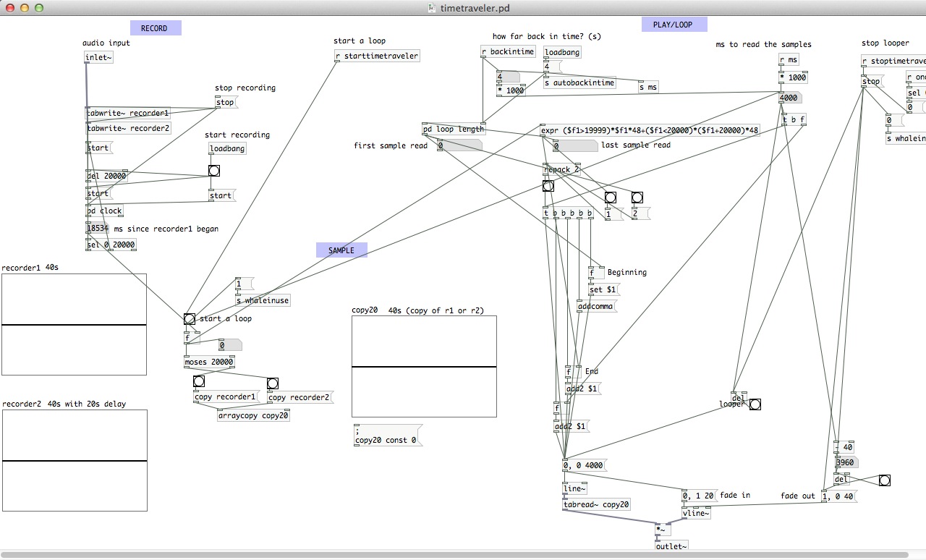Click the '0, 1 20' fade in message
Screen dimensions: 926x560
[698, 496]
